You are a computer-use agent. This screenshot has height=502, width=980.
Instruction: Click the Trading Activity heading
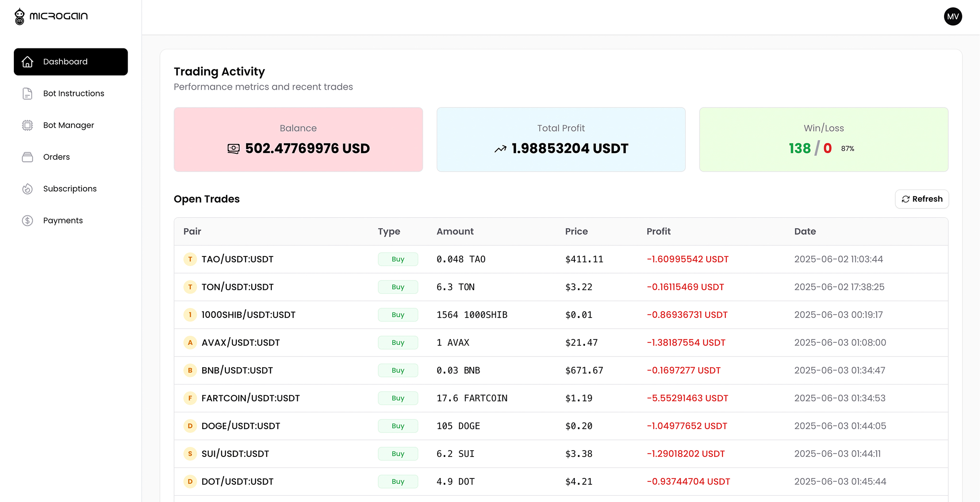tap(219, 71)
